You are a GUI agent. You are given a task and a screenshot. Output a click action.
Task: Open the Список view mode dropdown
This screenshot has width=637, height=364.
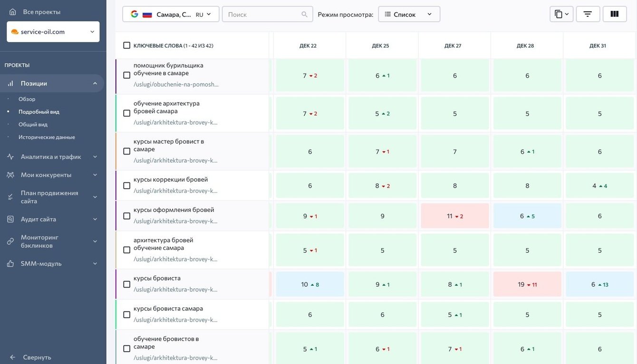409,14
